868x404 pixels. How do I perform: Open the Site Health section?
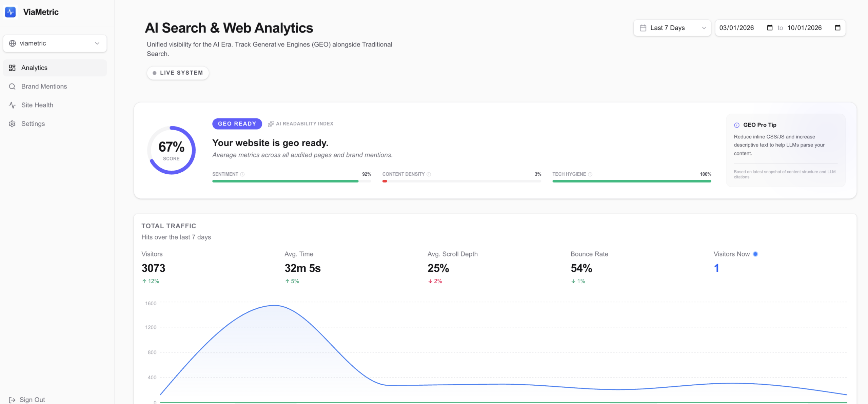click(37, 105)
